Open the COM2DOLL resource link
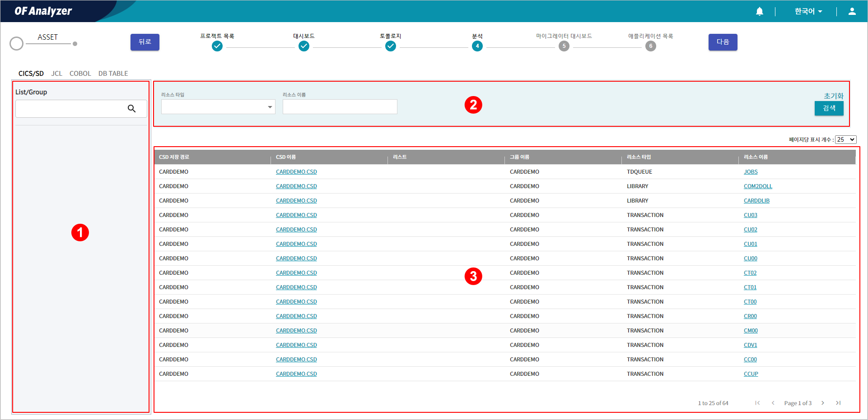The image size is (868, 420). 758,186
